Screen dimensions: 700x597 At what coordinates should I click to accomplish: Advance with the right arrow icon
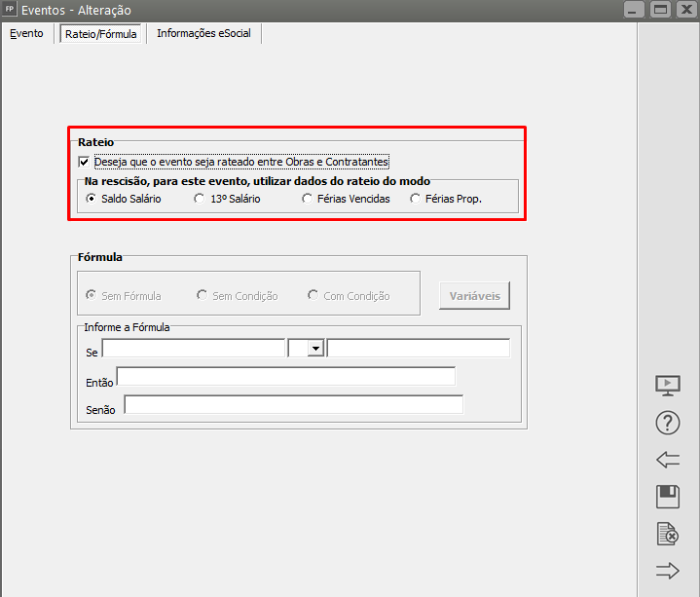click(x=668, y=572)
